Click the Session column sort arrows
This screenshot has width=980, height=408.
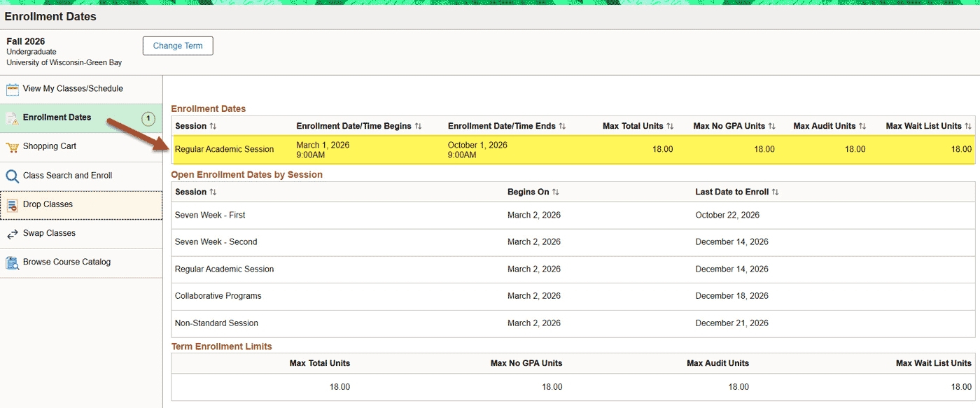(x=212, y=126)
